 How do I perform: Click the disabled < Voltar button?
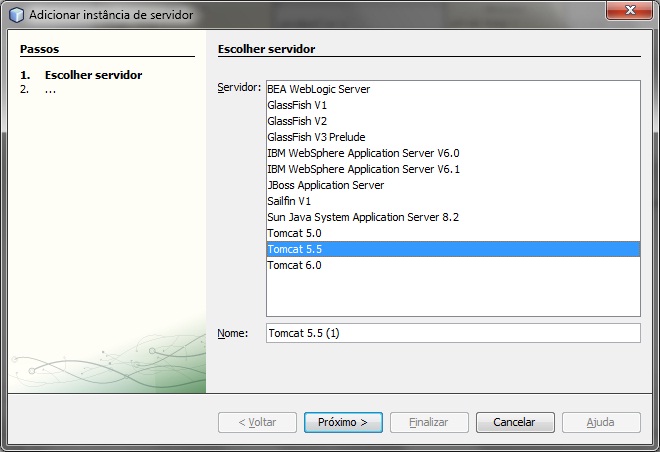click(257, 422)
